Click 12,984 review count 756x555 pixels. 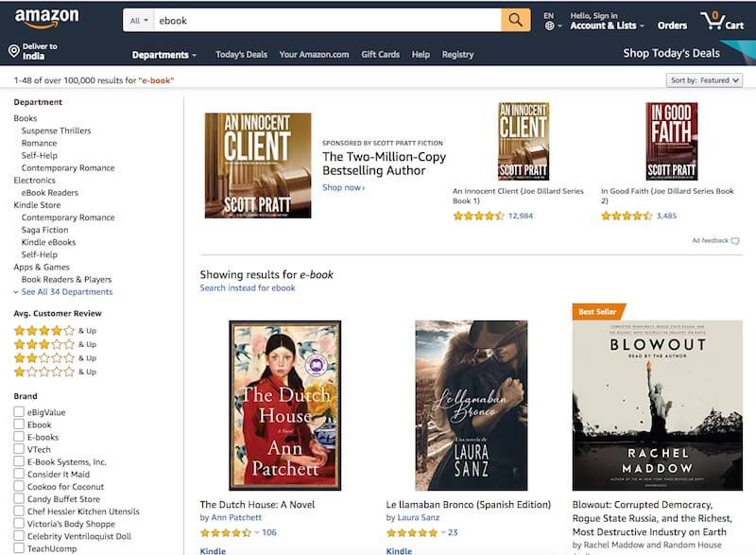click(x=521, y=216)
